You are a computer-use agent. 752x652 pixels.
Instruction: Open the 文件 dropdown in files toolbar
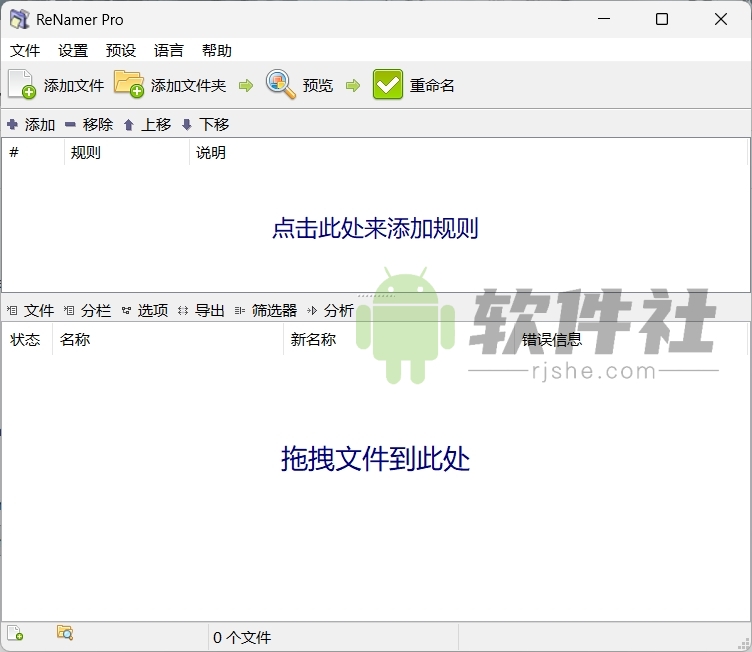(39, 310)
